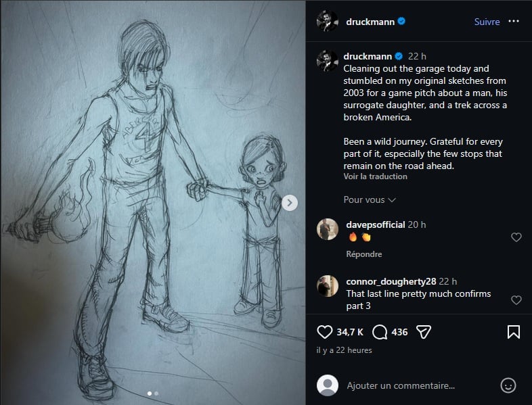Open the more options menu (three dots)
Image resolution: width=532 pixels, height=405 pixels.
(515, 22)
